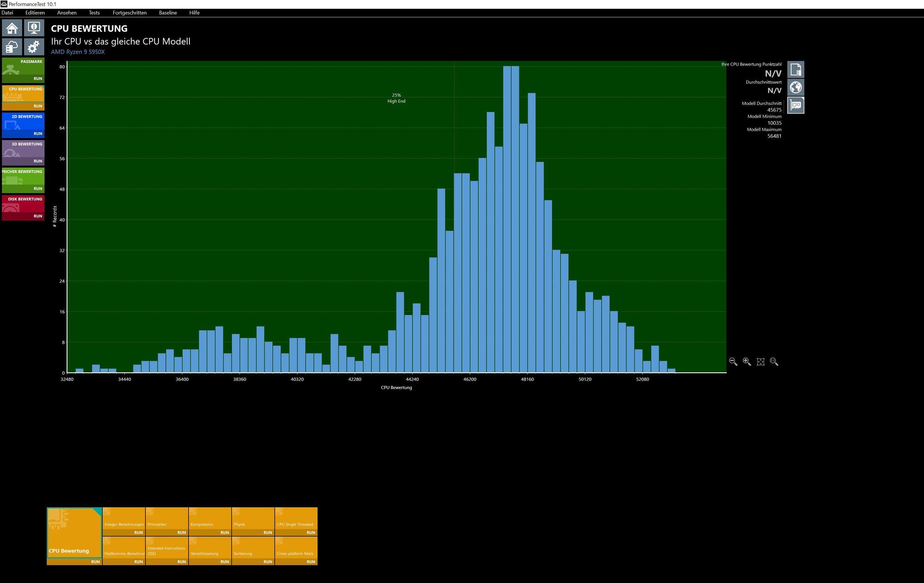Open the Verschlüsselung test tile
The width and height of the screenshot is (924, 583).
point(210,548)
